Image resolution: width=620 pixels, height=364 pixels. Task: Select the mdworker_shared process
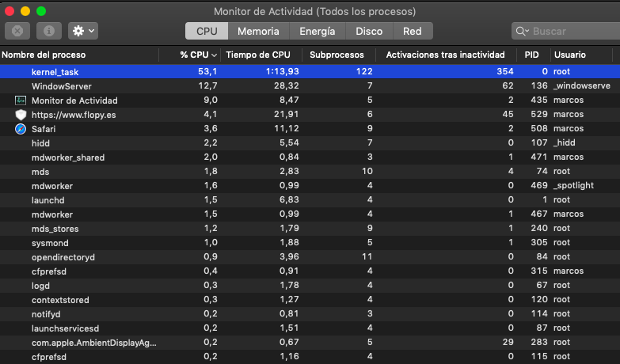coord(68,157)
